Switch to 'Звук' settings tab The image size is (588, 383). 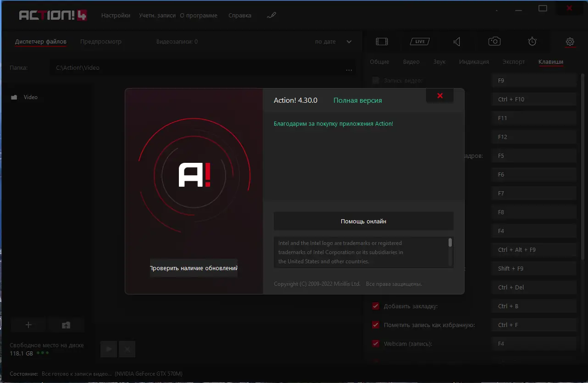(439, 61)
